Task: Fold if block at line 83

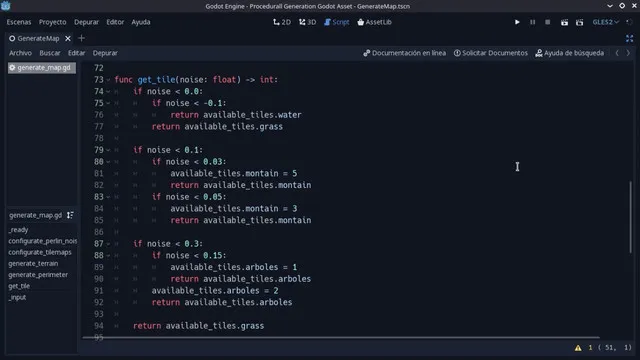Action: pyautogui.click(x=108, y=198)
